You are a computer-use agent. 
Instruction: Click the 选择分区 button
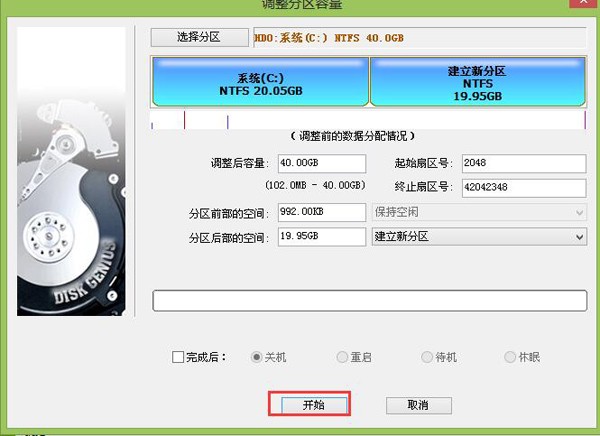[199, 38]
